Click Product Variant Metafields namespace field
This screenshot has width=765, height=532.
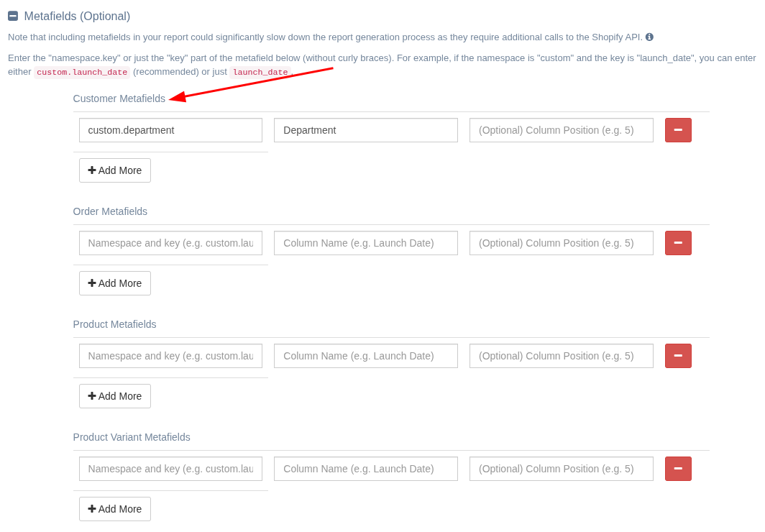pos(170,469)
